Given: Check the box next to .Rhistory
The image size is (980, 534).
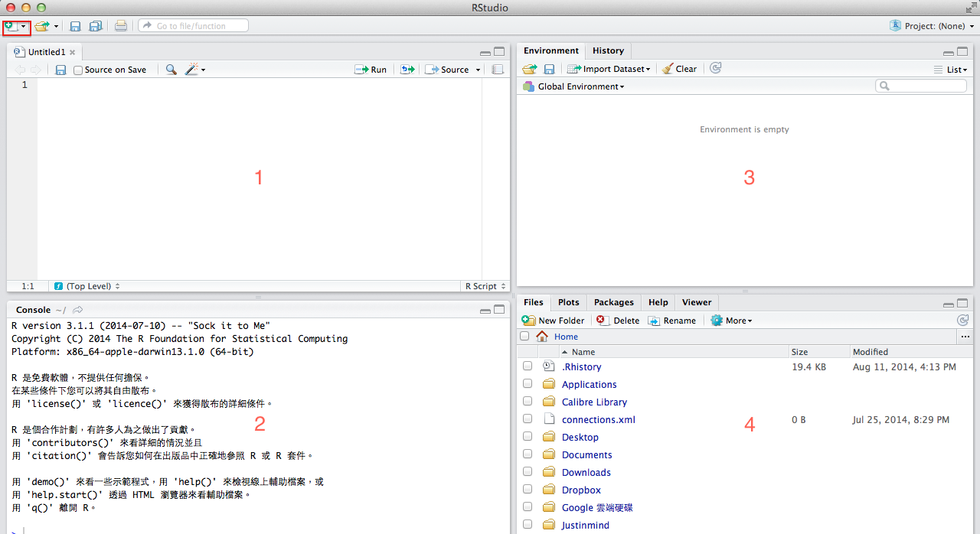Looking at the screenshot, I should click(528, 366).
